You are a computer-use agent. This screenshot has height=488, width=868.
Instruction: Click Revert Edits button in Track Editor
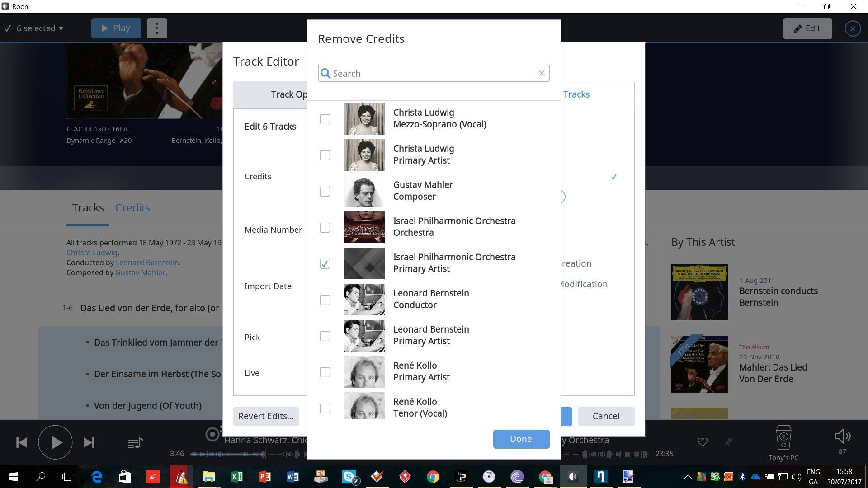[x=266, y=416]
